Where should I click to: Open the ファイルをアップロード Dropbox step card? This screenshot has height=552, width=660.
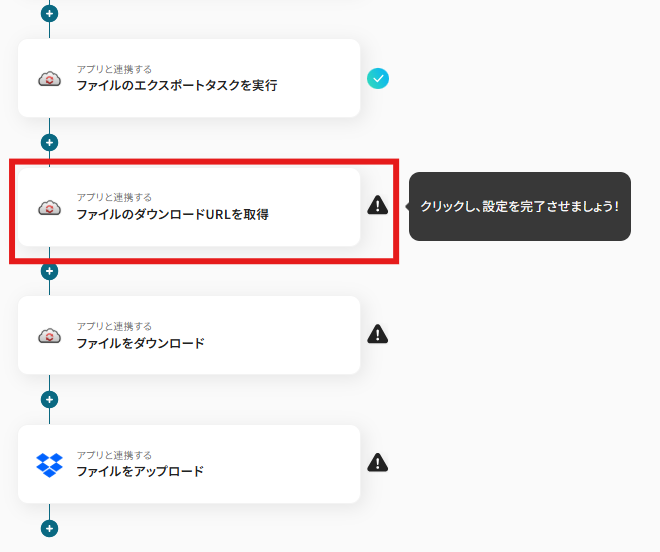[x=189, y=464]
